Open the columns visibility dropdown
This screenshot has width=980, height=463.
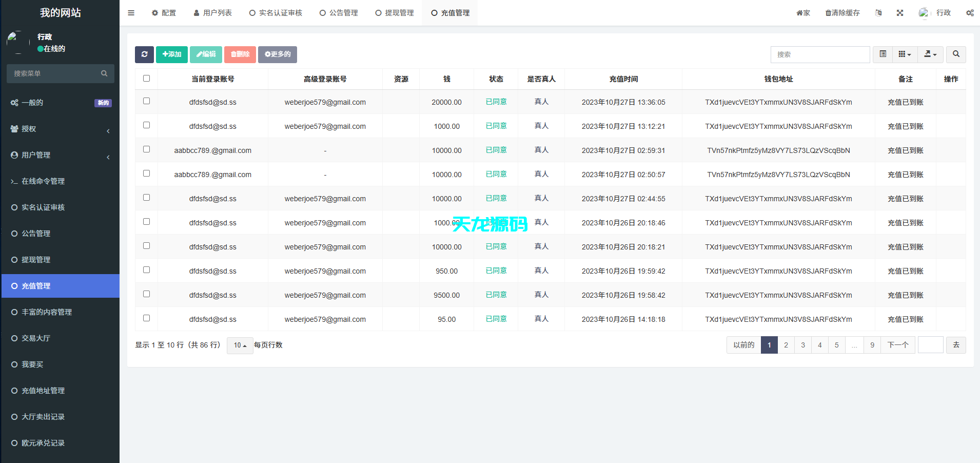(x=905, y=54)
